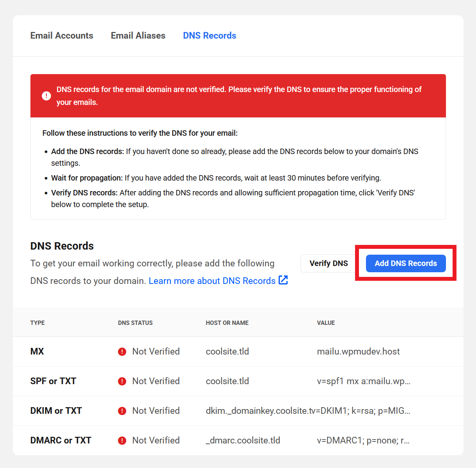Viewport: 476px width, 468px height.
Task: Click the truncated v=DMARC1 value
Action: click(x=363, y=440)
